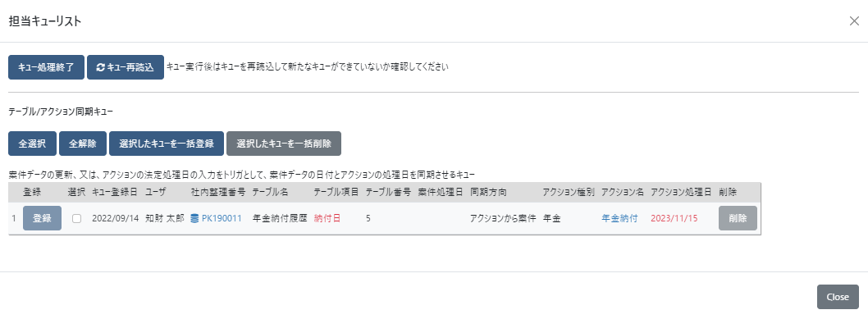Click the 社内整理番号 column header

click(x=218, y=193)
